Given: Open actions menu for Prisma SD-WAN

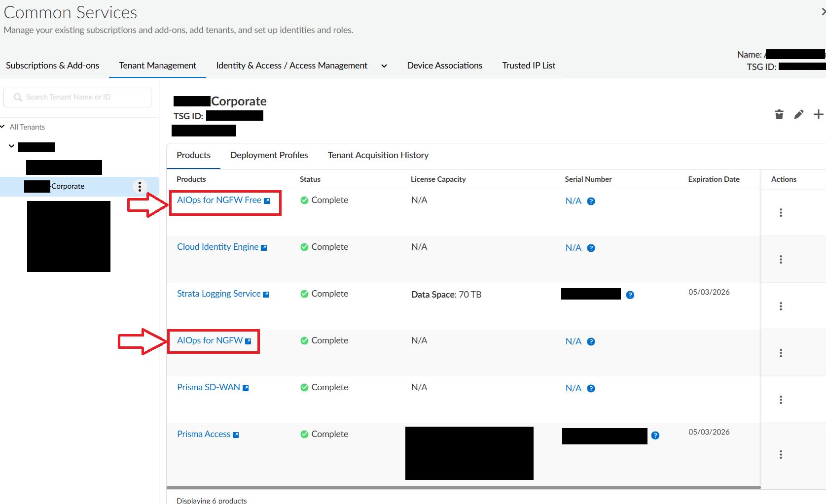Looking at the screenshot, I should (781, 400).
